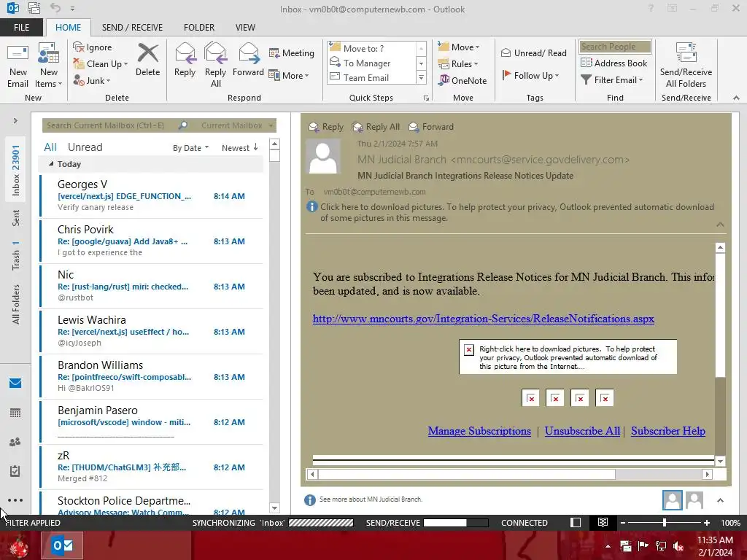Click the info bar to download pictures
The height and width of the screenshot is (560, 747).
[516, 212]
